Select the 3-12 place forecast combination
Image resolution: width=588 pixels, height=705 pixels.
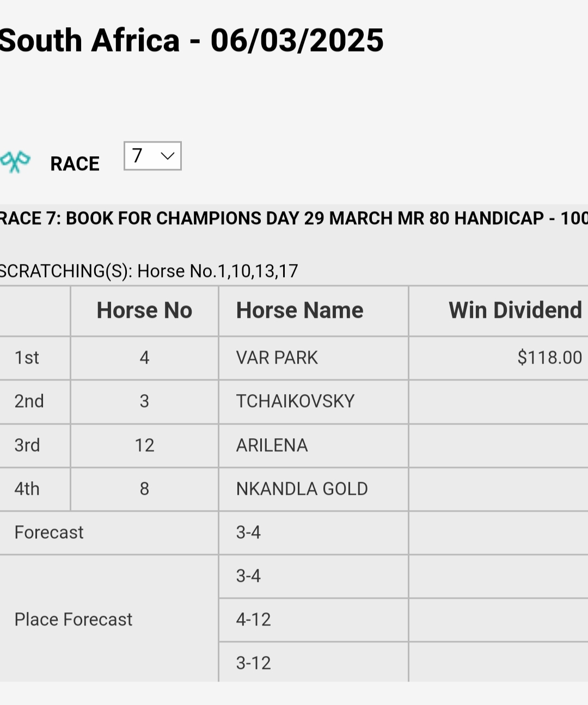tap(253, 663)
